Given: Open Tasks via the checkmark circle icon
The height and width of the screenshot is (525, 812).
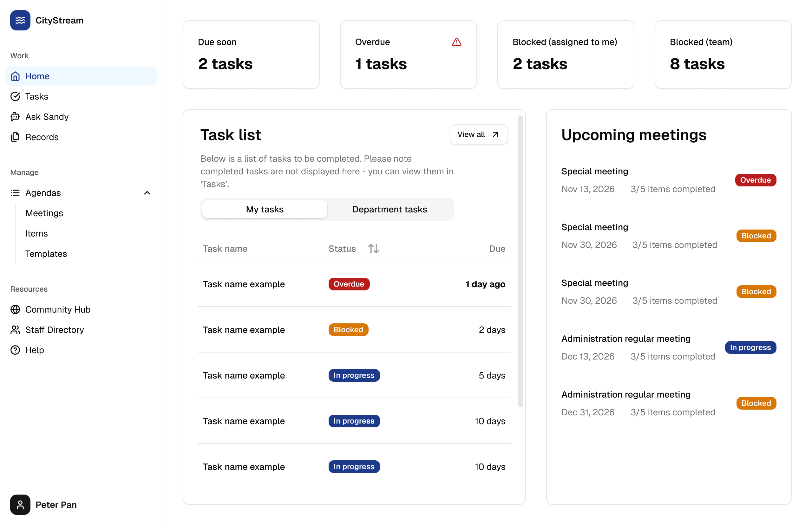Looking at the screenshot, I should 15,96.
